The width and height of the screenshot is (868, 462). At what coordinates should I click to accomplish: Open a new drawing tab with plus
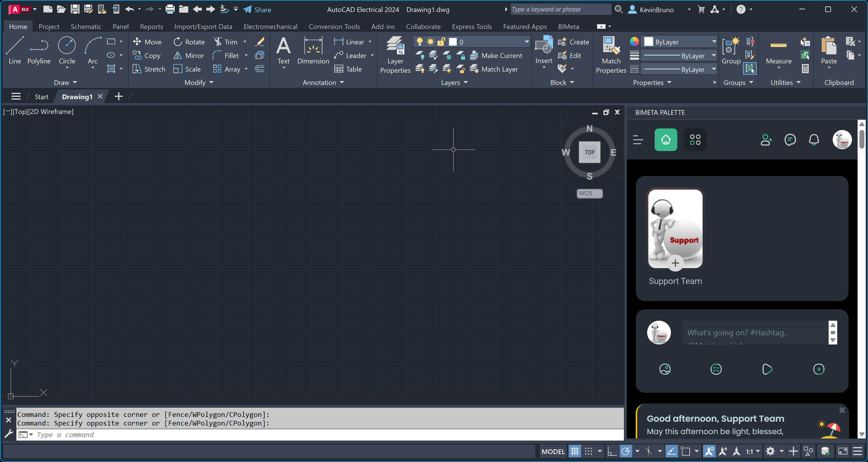[118, 96]
